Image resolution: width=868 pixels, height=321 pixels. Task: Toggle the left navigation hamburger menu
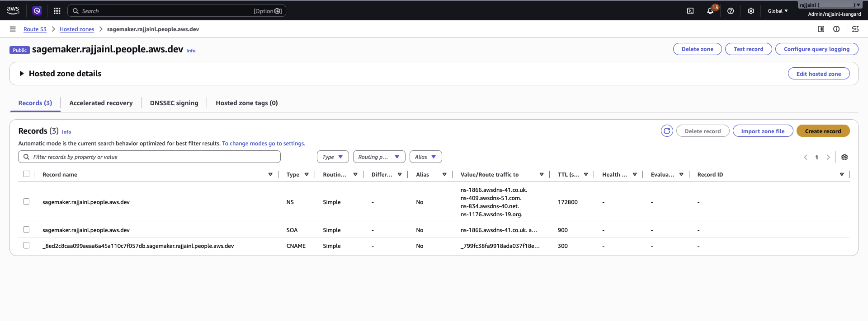(13, 29)
